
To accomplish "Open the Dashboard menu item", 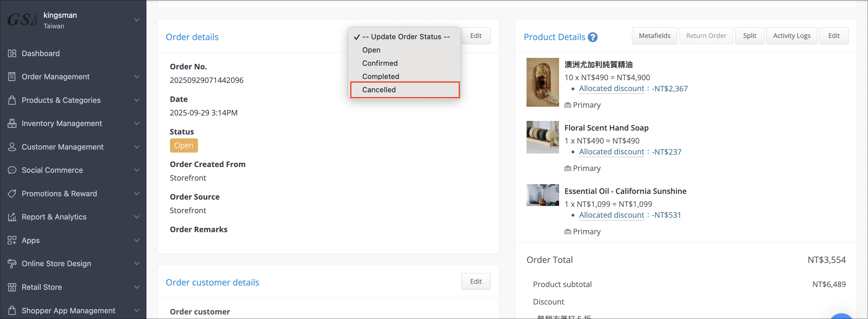I will [74, 53].
